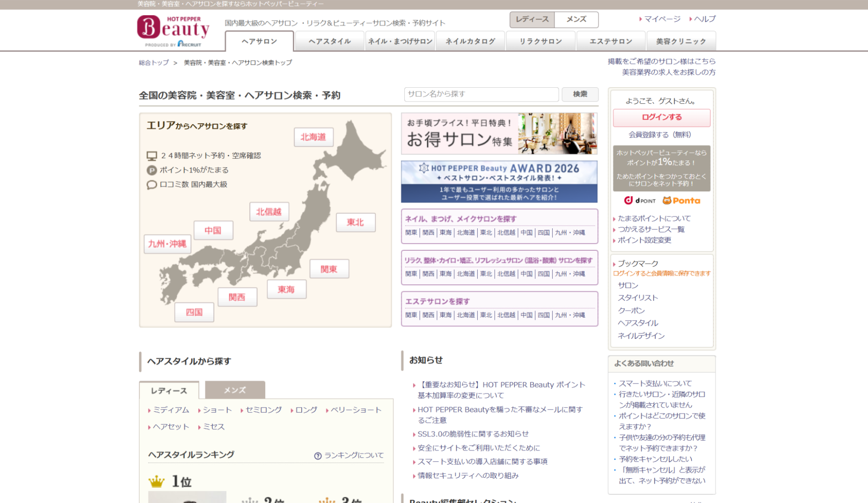This screenshot has height=503, width=868.
Task: Focus the サロン名から探す search field
Action: click(x=481, y=94)
